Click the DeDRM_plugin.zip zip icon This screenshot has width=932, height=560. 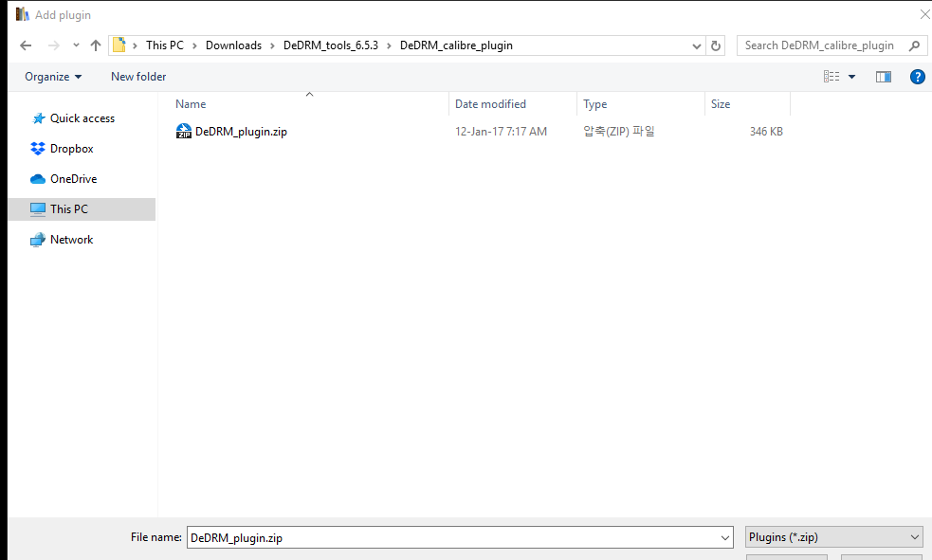[184, 132]
